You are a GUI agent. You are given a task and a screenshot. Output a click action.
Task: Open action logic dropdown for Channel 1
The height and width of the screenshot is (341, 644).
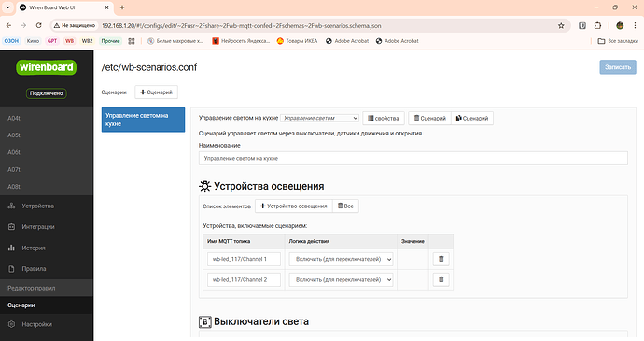tap(341, 259)
